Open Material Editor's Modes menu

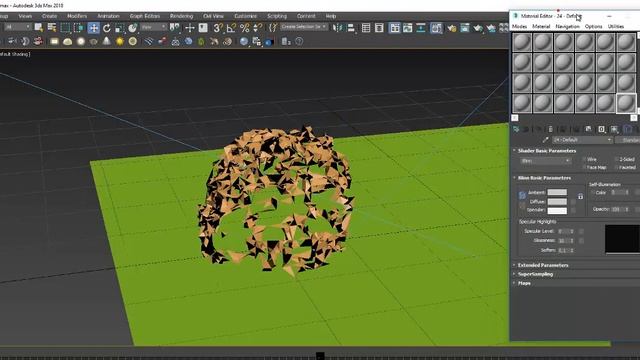[519, 26]
